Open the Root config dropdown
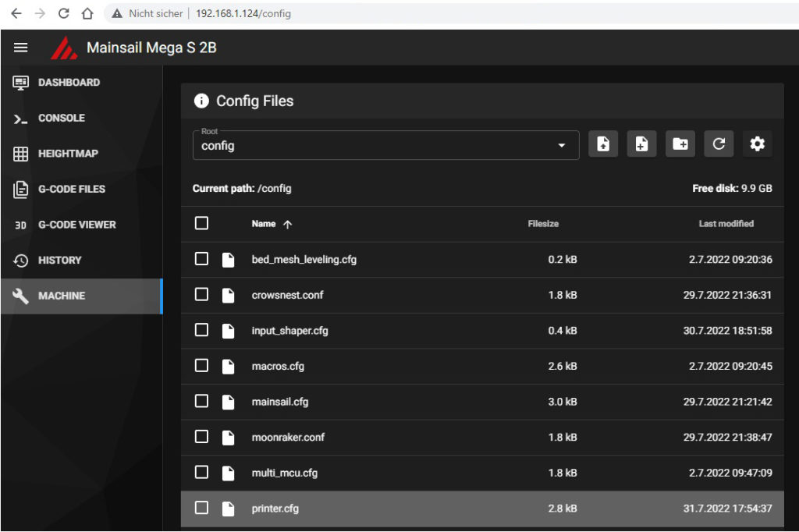Screen dimensions: 799x532 385,145
